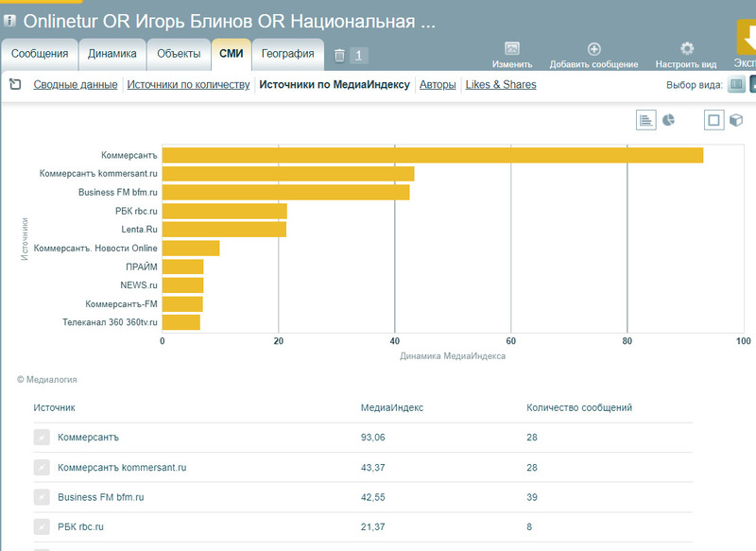756x551 pixels.
Task: Click message count 39 for Business FM
Action: (532, 497)
